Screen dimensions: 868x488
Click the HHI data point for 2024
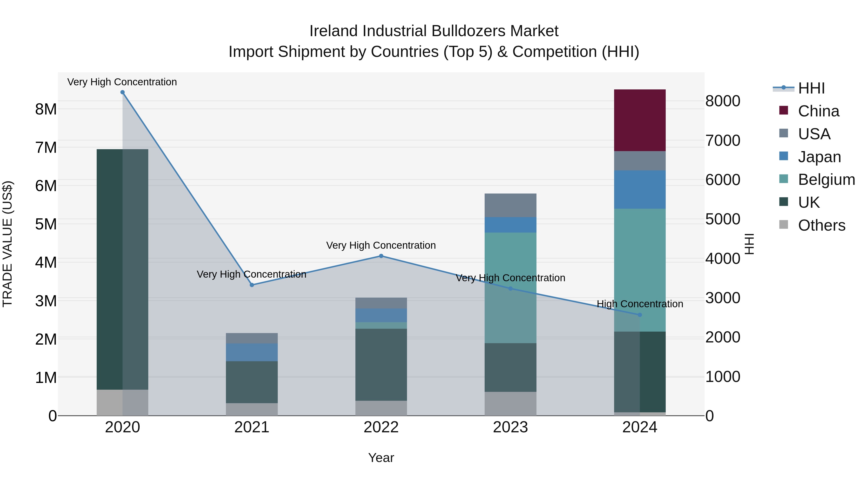coord(640,315)
